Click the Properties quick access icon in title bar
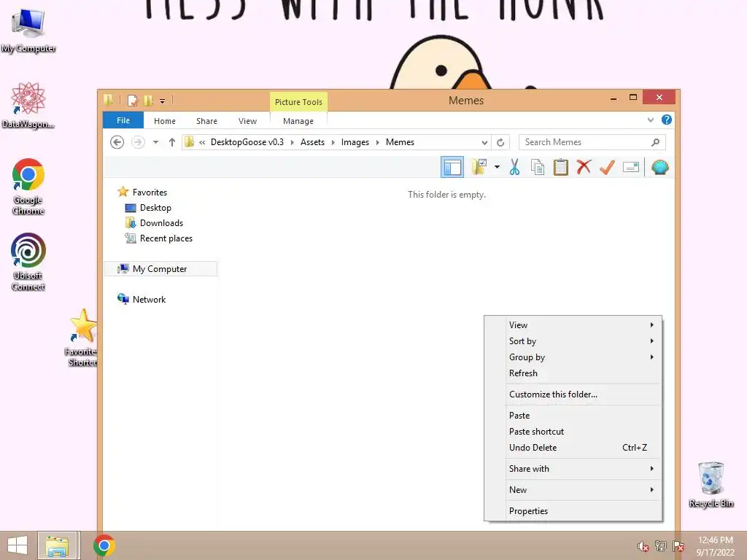The image size is (747, 560). 133,100
